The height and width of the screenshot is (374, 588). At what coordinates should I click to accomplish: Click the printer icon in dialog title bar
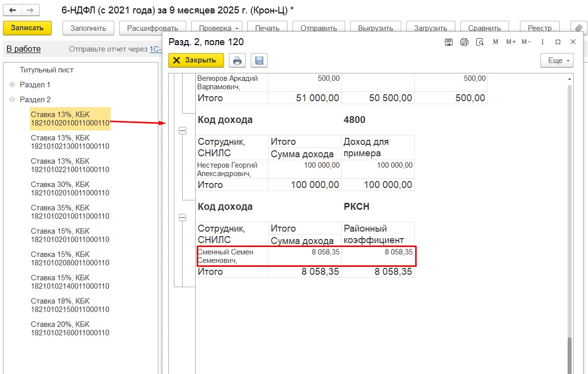click(x=464, y=42)
